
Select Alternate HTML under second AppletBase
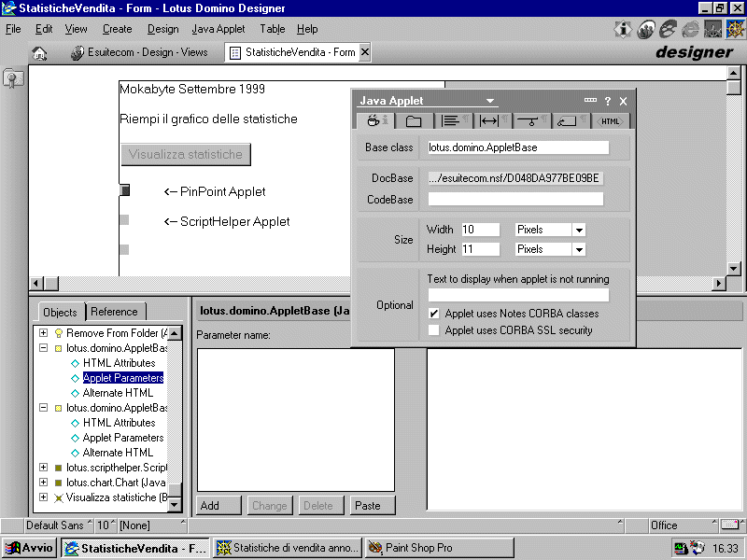click(x=118, y=453)
